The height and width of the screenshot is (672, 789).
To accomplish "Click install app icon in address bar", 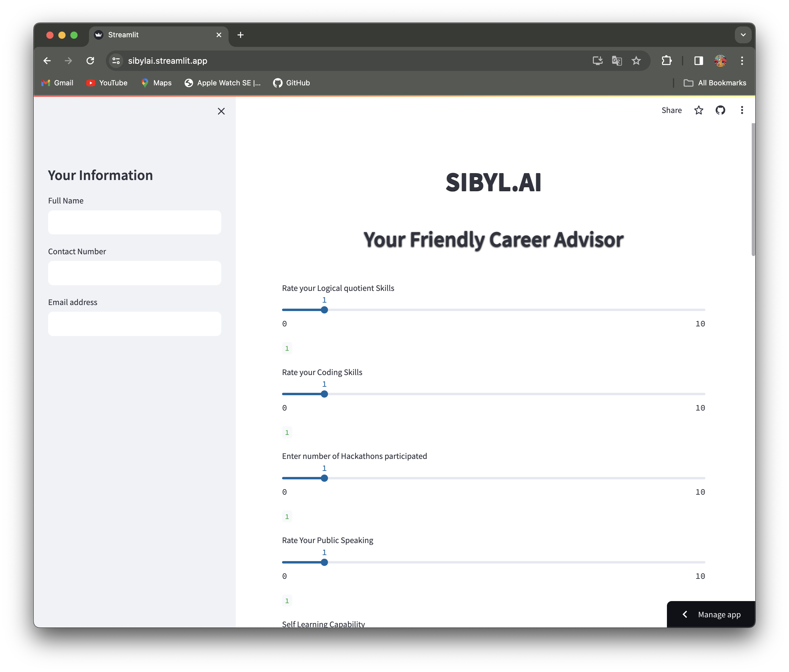I will [597, 61].
